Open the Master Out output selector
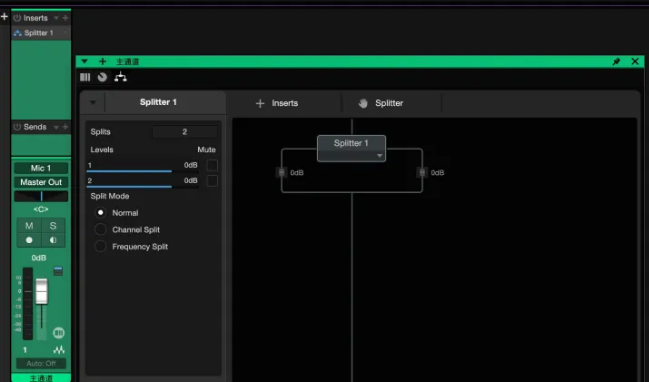The height and width of the screenshot is (382, 649). (41, 182)
